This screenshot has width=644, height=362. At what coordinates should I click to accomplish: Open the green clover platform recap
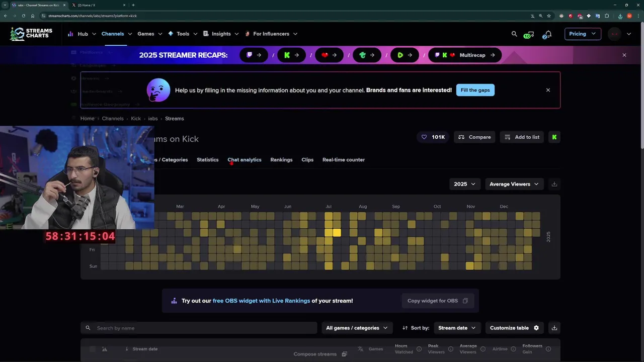367,55
